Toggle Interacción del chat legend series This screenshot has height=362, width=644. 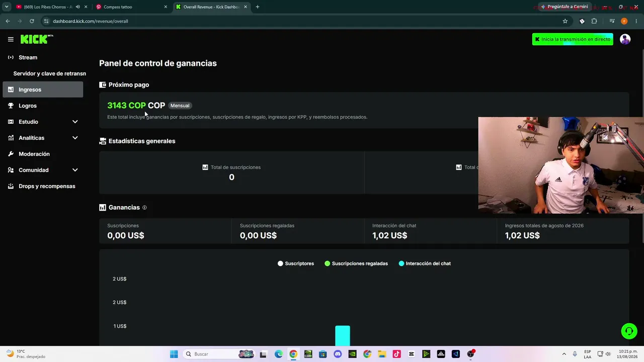(425, 263)
